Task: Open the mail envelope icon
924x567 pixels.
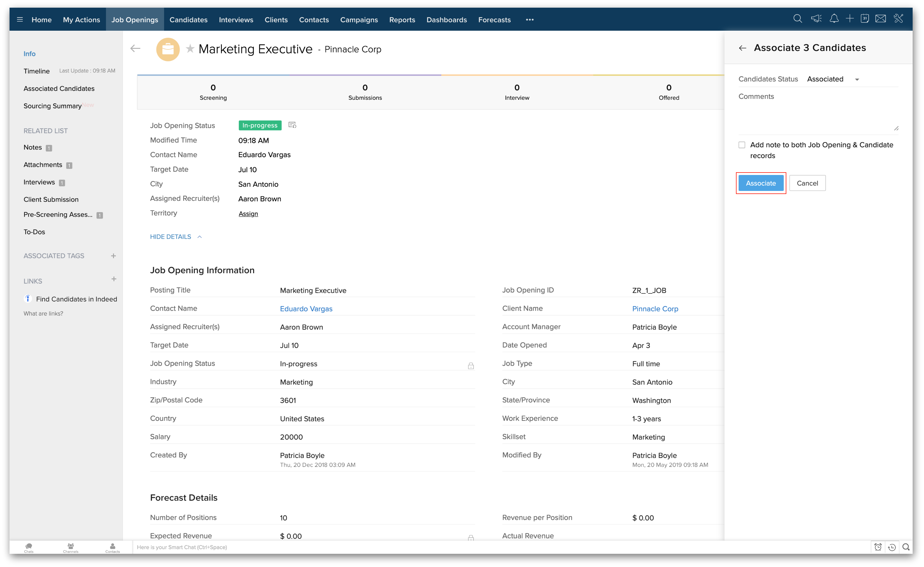Action: click(880, 19)
